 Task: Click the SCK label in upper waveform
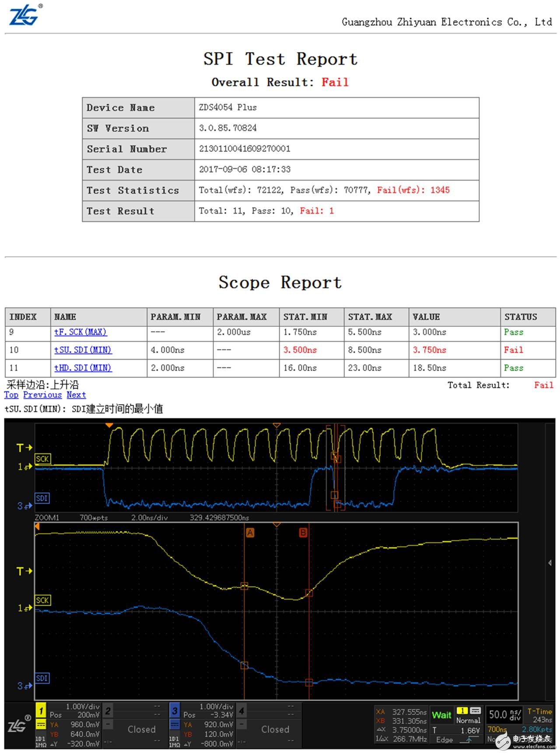click(x=42, y=459)
